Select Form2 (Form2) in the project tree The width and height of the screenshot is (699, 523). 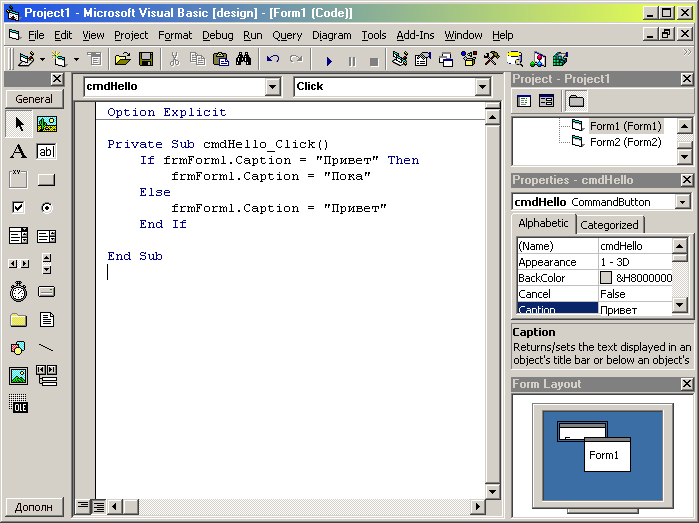tap(625, 142)
